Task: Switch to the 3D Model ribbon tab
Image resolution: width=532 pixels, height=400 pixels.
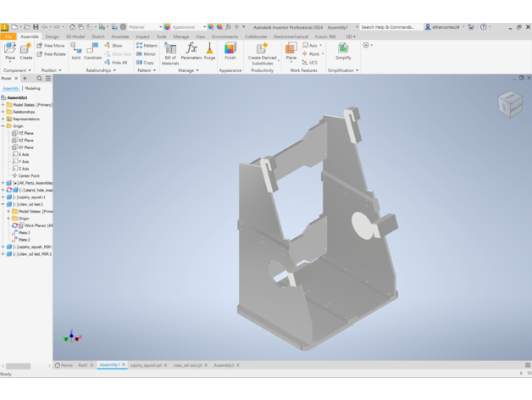Action: (x=75, y=36)
